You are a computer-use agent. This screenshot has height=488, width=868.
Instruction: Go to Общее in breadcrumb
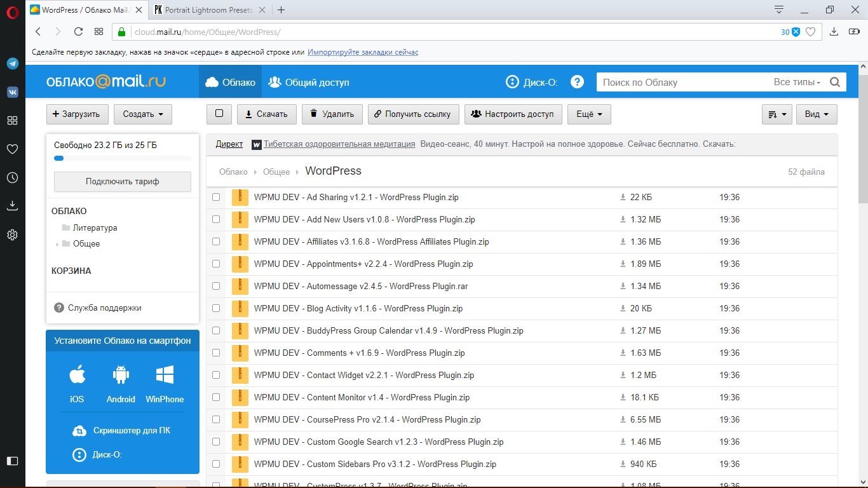click(x=276, y=172)
